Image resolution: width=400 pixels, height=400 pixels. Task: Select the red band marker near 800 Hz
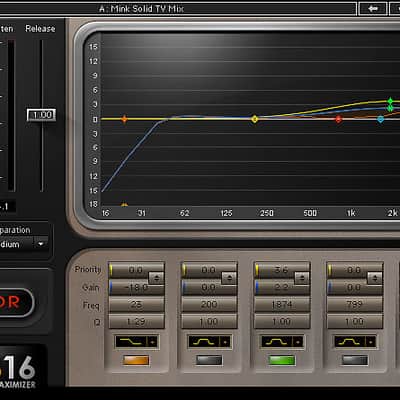point(338,119)
